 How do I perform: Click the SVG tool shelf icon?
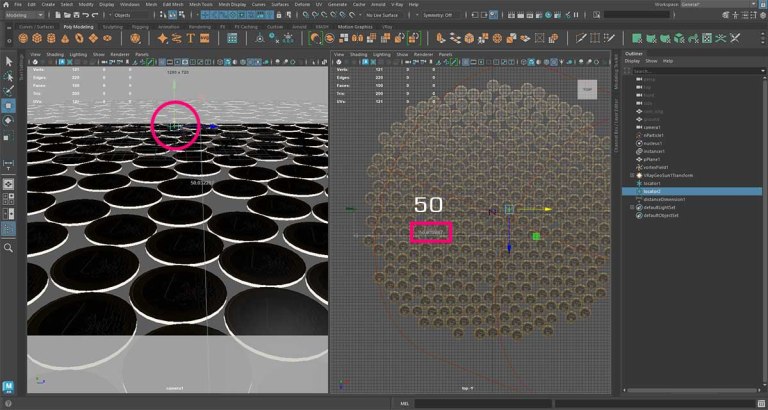(x=205, y=38)
